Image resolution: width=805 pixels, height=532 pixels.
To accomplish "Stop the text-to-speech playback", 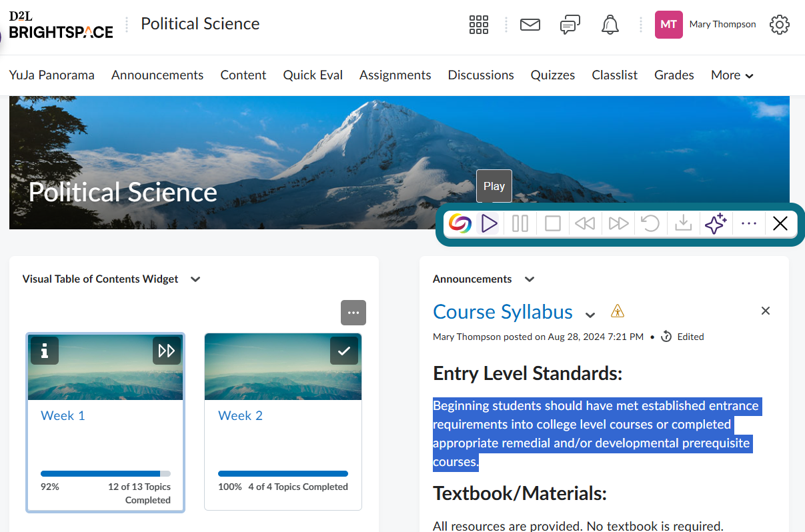I will tap(553, 223).
